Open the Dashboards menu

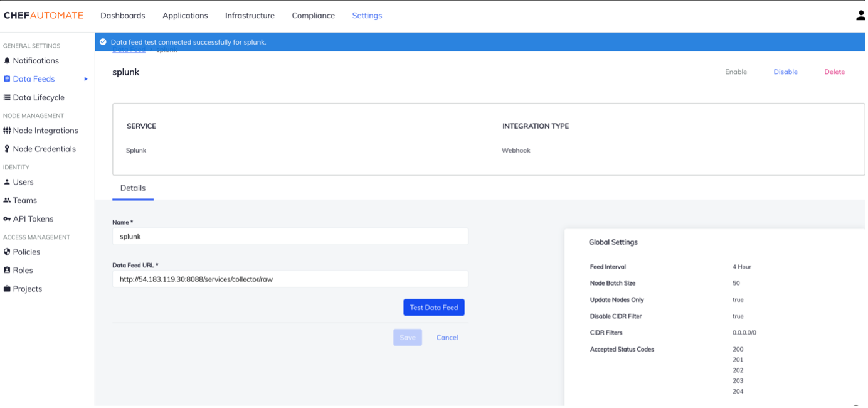tap(122, 16)
